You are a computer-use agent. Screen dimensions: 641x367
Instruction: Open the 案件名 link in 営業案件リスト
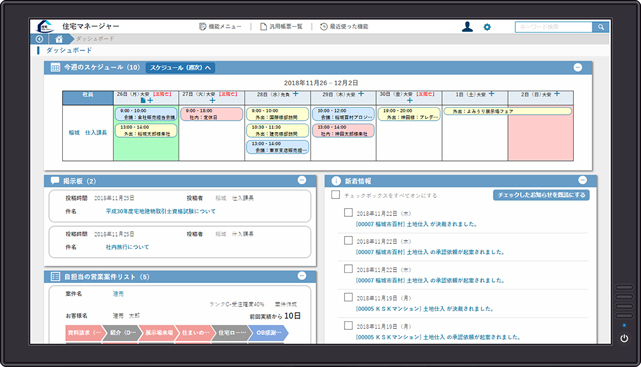click(x=118, y=294)
